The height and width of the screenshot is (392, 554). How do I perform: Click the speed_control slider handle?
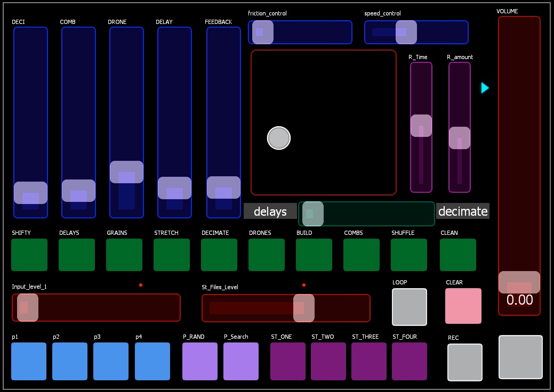pos(406,32)
